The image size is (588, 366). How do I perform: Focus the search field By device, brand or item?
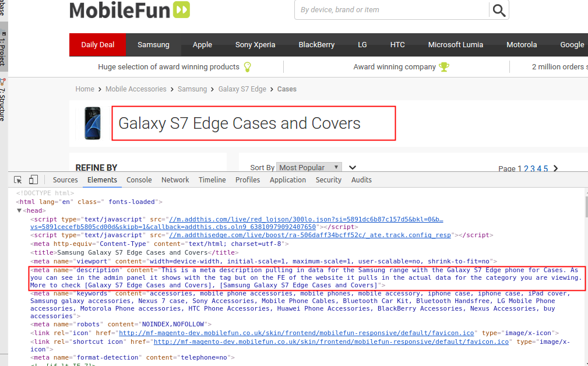tap(392, 10)
